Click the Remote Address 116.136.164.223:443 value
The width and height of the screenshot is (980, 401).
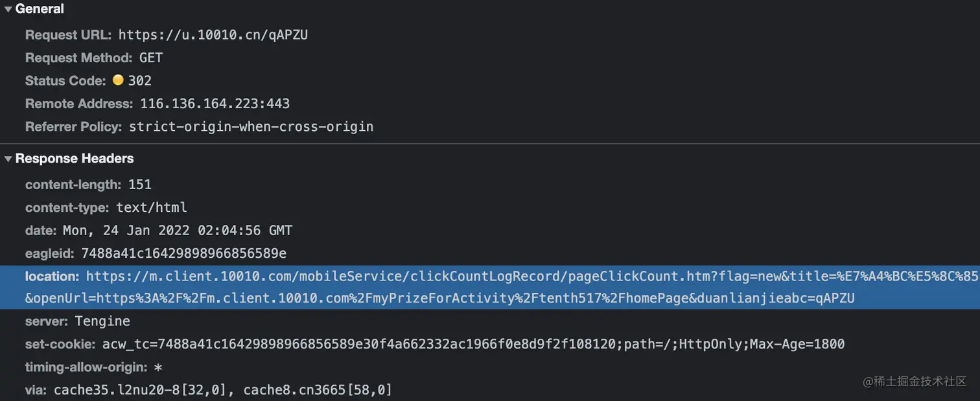point(215,104)
